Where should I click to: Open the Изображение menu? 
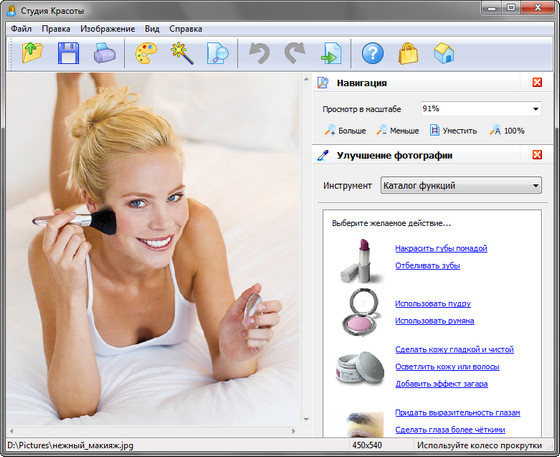(x=108, y=29)
